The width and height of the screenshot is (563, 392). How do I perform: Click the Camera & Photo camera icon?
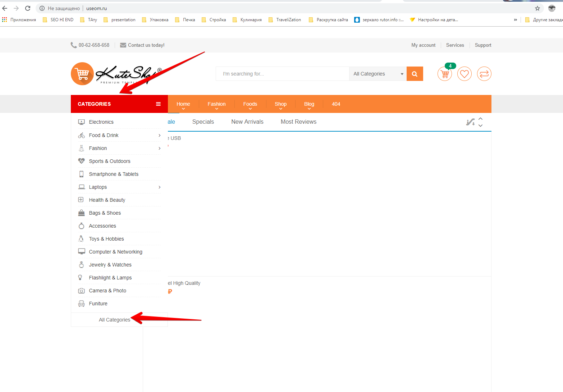(82, 291)
